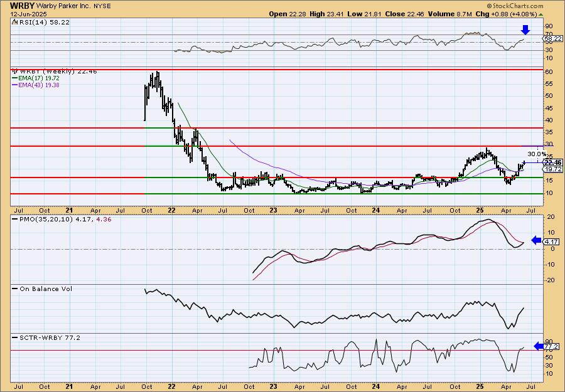This screenshot has height=392, width=565.
Task: Click the WRBY ticker symbol in the header
Action: pos(23,6)
